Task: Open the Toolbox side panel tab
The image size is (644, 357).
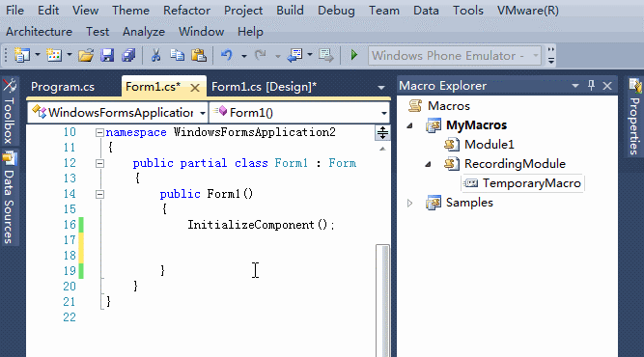Action: tap(9, 111)
